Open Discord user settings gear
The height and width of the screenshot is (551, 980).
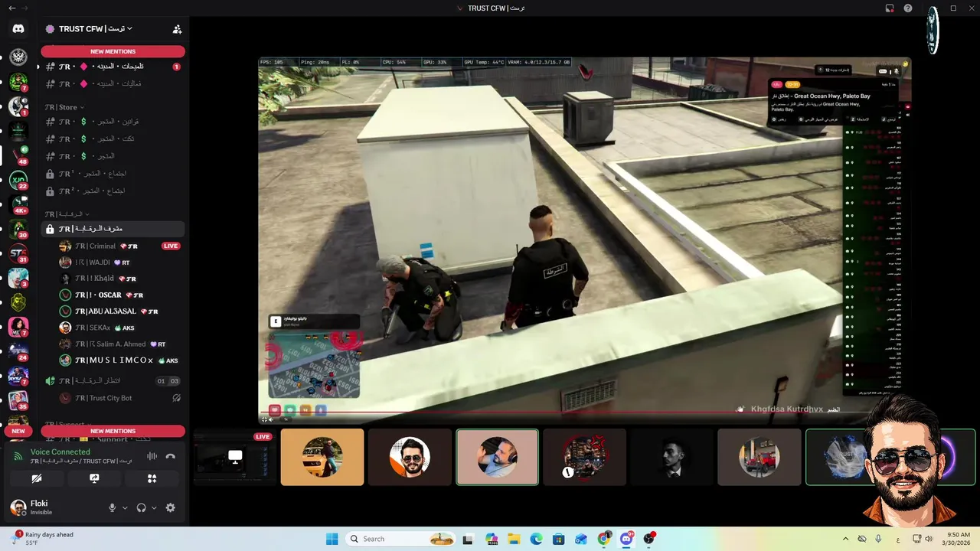(x=170, y=507)
